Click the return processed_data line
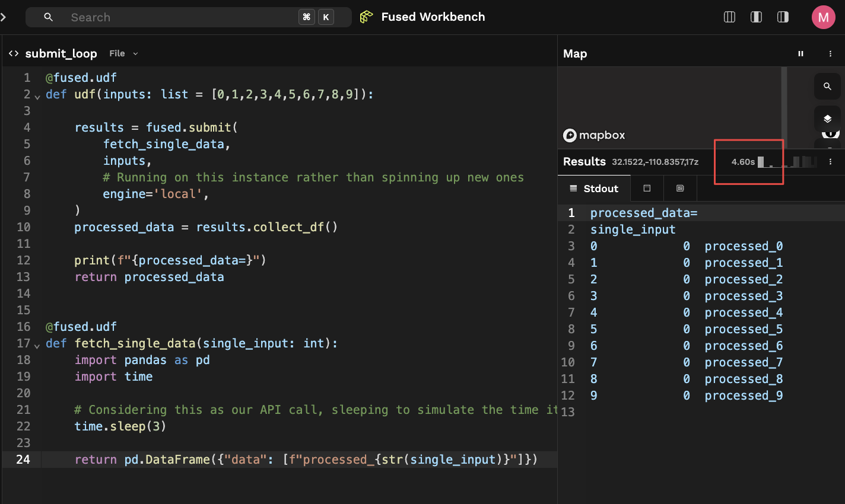Screen dimensions: 845x504 [150, 277]
